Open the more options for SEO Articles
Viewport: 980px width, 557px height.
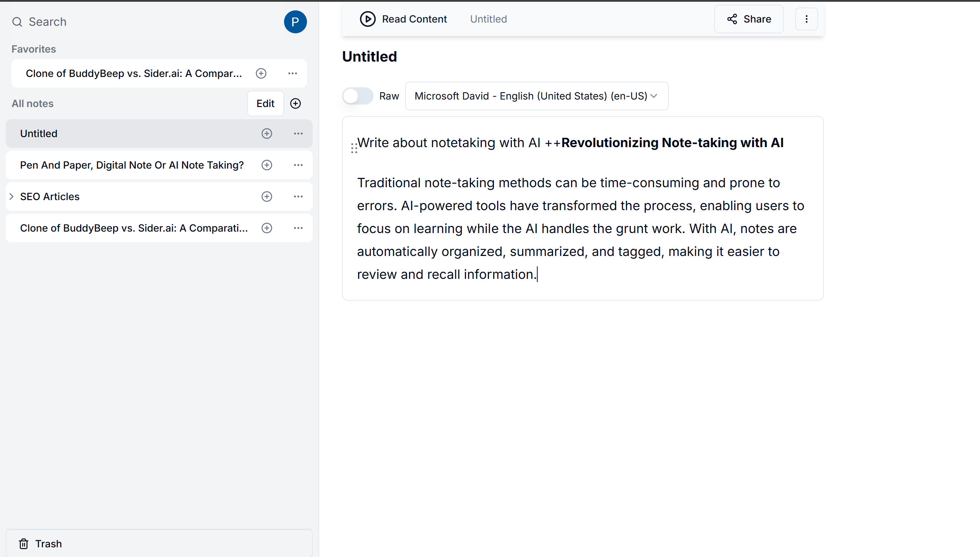298,197
